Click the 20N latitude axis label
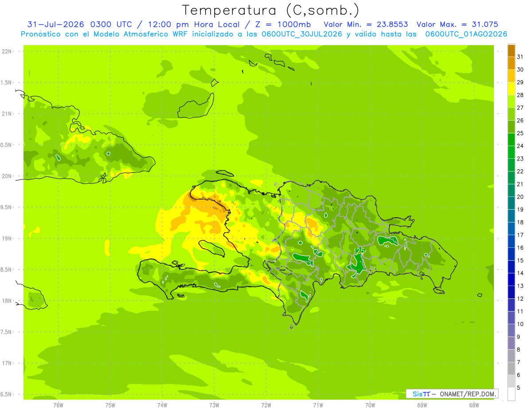The height and width of the screenshot is (411, 532). 7,176
